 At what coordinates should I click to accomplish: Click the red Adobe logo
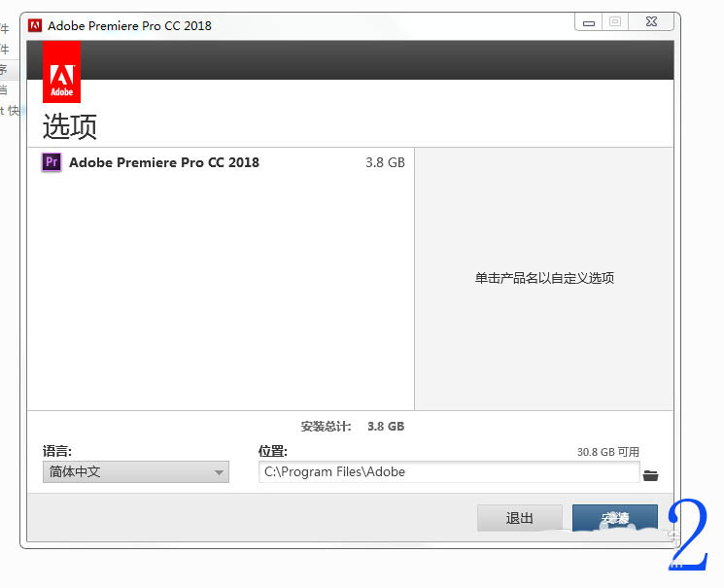pos(62,72)
